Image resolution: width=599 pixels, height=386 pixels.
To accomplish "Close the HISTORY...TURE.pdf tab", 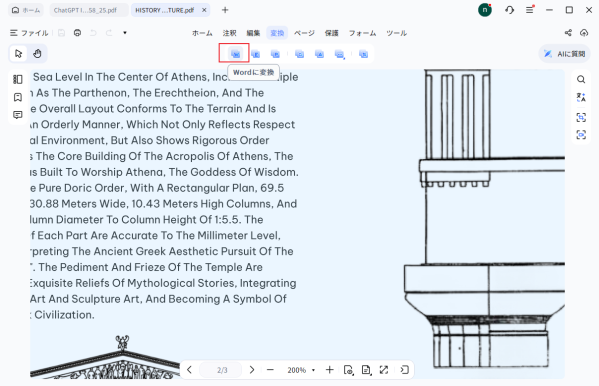I will (x=204, y=10).
